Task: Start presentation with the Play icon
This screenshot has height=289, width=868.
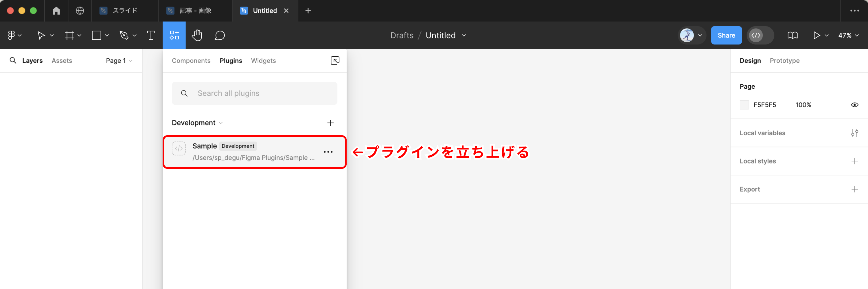Action: [817, 35]
